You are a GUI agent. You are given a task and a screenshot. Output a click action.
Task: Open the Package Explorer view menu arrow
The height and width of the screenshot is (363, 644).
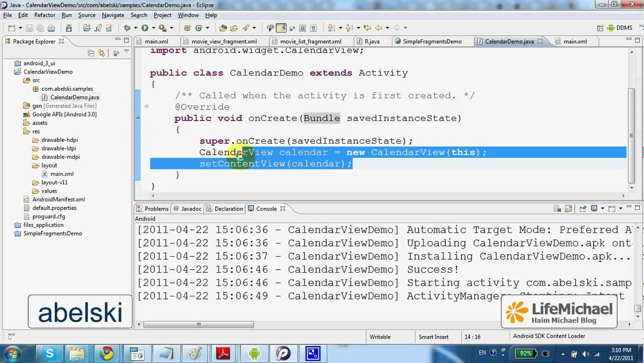(126, 52)
